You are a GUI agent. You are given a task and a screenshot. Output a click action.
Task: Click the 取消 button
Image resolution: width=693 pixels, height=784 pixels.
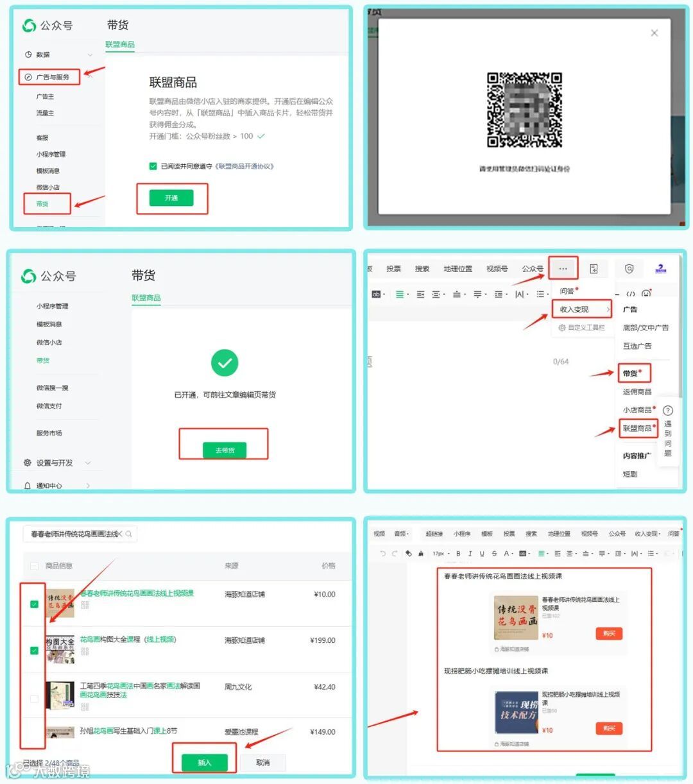tap(262, 762)
